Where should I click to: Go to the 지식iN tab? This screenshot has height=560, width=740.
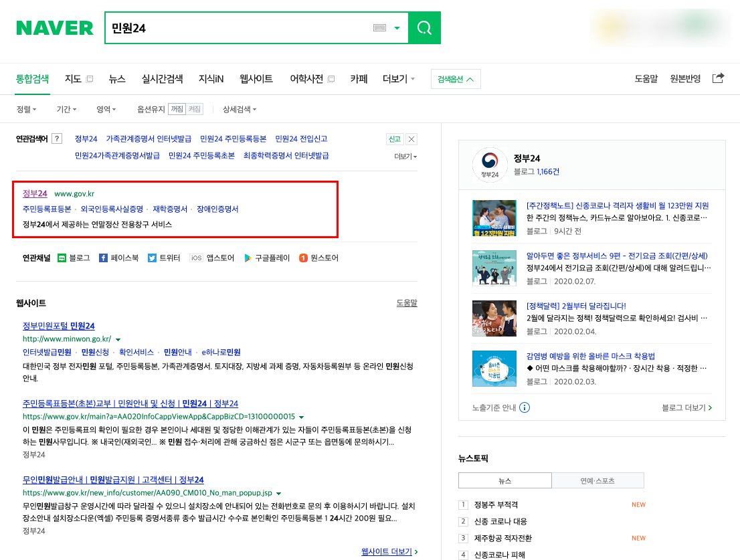click(x=211, y=79)
